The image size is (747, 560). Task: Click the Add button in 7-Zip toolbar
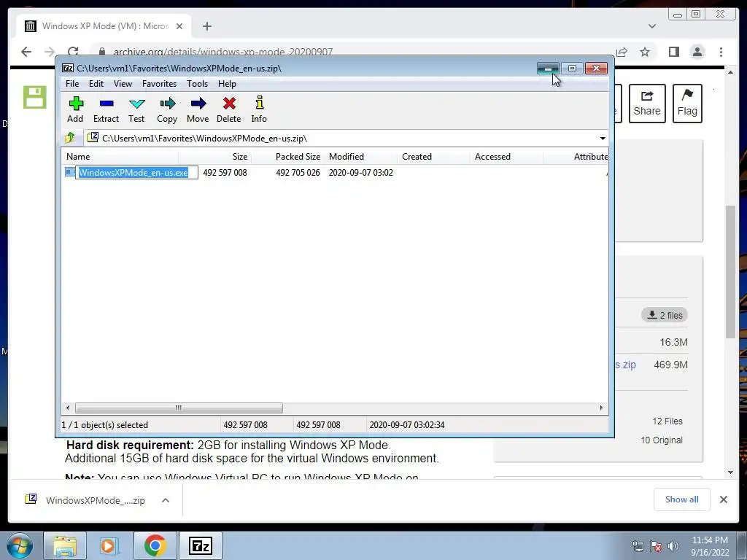tap(75, 109)
